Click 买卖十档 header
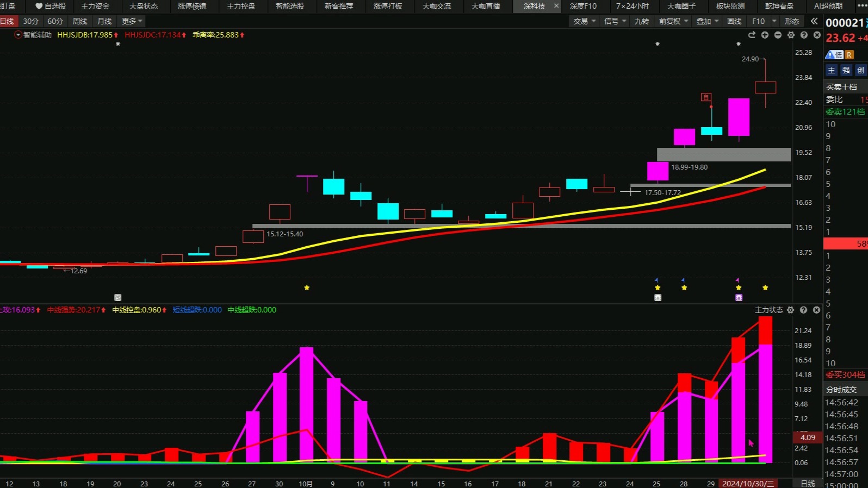868x488 pixels. pyautogui.click(x=841, y=86)
